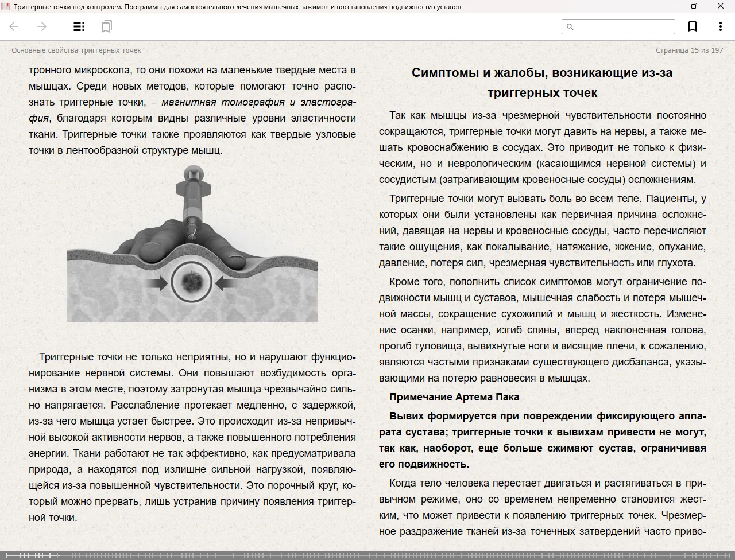Click the page indicator 'Страница 15 из 197'
This screenshot has width=735, height=560.
(x=689, y=50)
